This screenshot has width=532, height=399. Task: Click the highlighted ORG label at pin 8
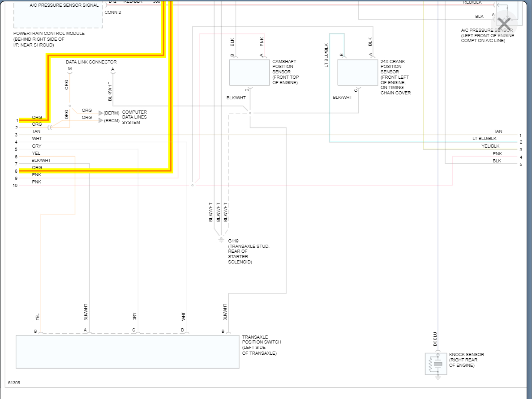37,167
